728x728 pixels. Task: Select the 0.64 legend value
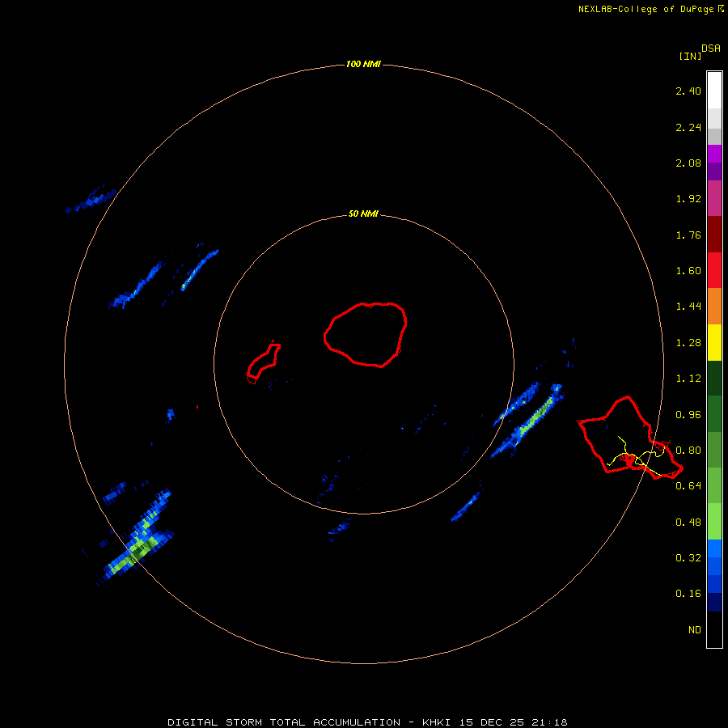coord(688,486)
